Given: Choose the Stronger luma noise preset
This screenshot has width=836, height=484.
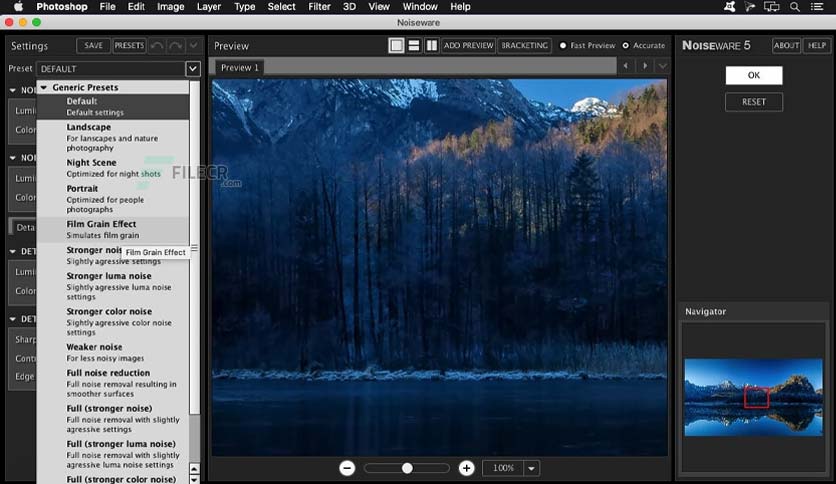Looking at the screenshot, I should (x=113, y=286).
